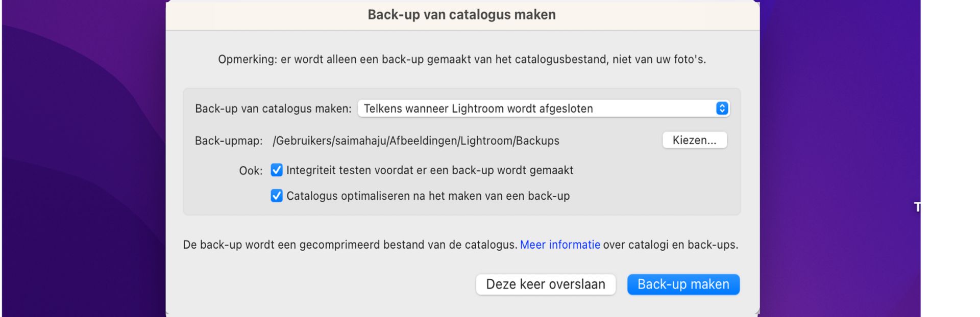The image size is (980, 317).
Task: Select the 'Back-up van catalogus maken:' label
Action: point(273,108)
